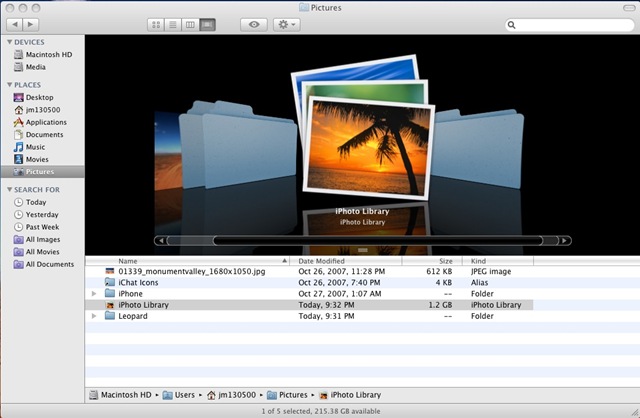640x418 pixels.
Task: Click the window resize grip corner
Action: [x=635, y=413]
